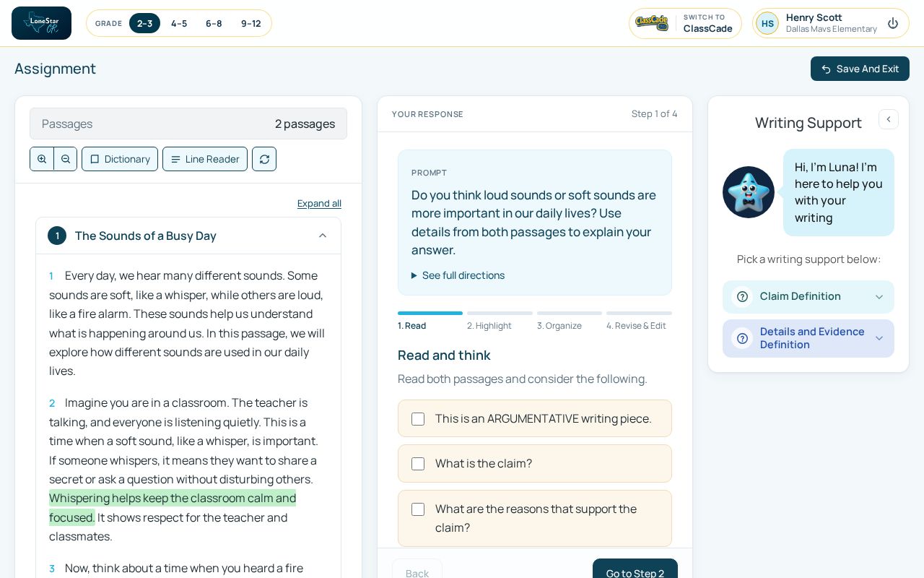Click Luna the star mascot
The height and width of the screenshot is (578, 924).
(749, 192)
